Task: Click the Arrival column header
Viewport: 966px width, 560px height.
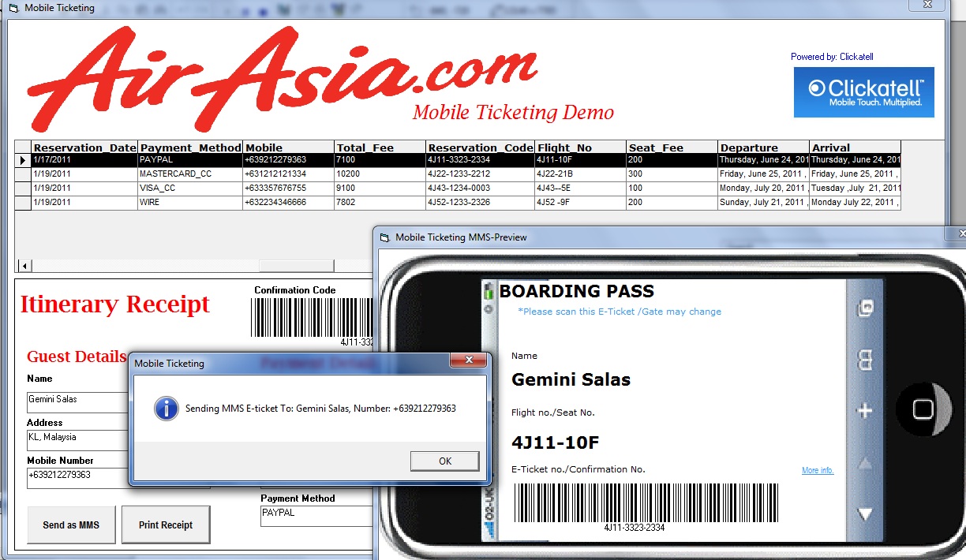Action: click(x=855, y=147)
